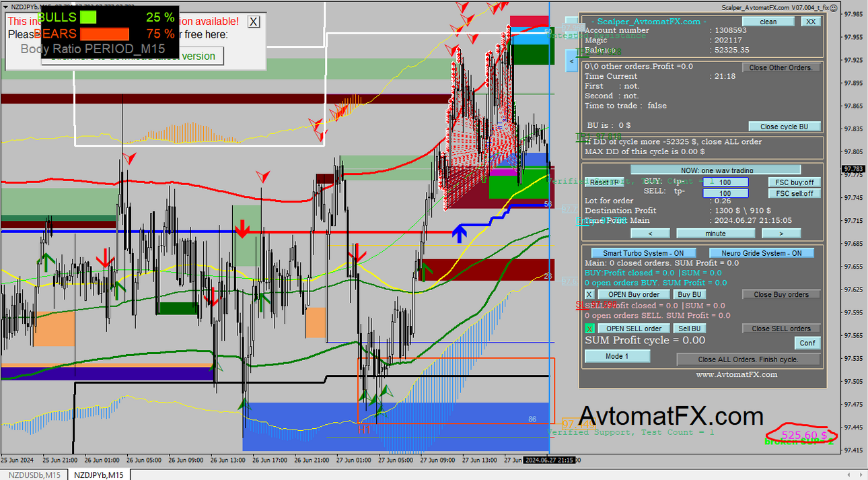
Task: Click Close ALL Orders. Finish cycle. button
Action: tap(748, 359)
